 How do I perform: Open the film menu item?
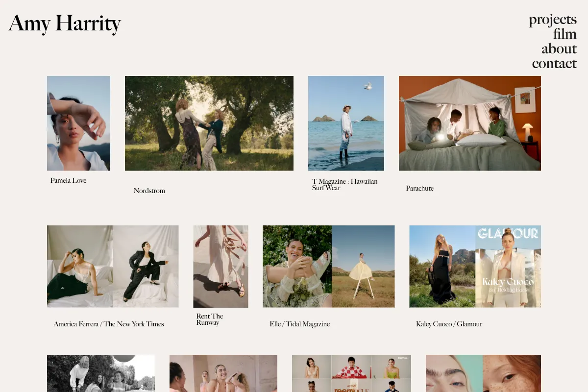565,34
